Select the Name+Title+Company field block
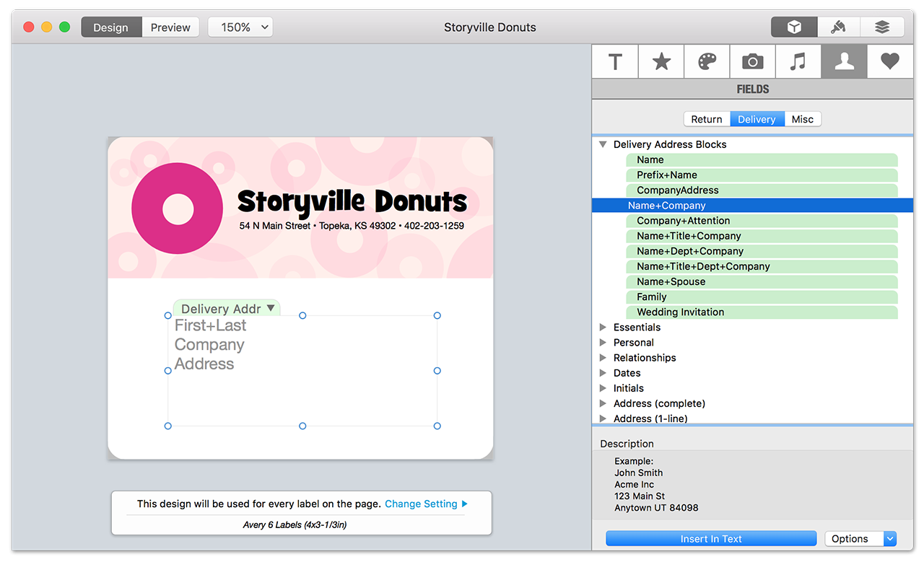Viewport: 924px width, 562px height. click(x=762, y=236)
